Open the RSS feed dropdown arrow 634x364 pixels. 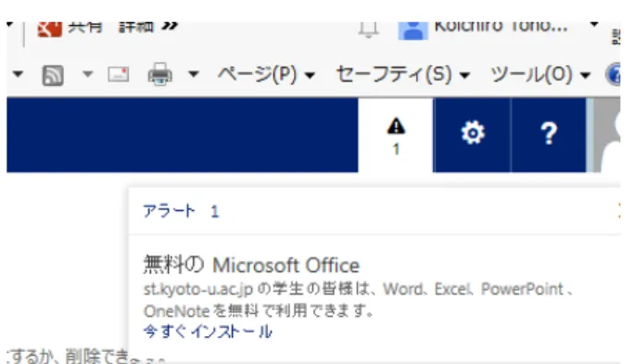tap(88, 74)
